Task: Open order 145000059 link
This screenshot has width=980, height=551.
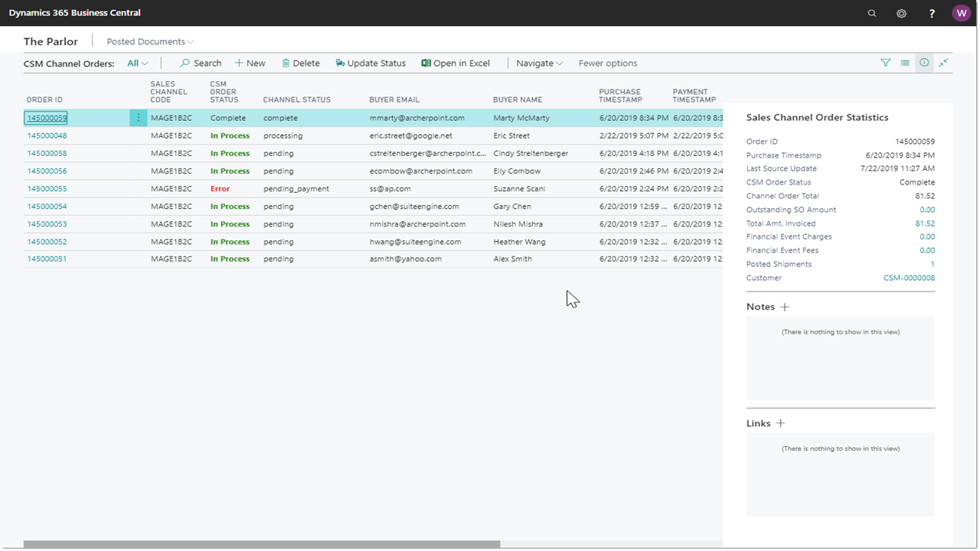Action: (47, 118)
